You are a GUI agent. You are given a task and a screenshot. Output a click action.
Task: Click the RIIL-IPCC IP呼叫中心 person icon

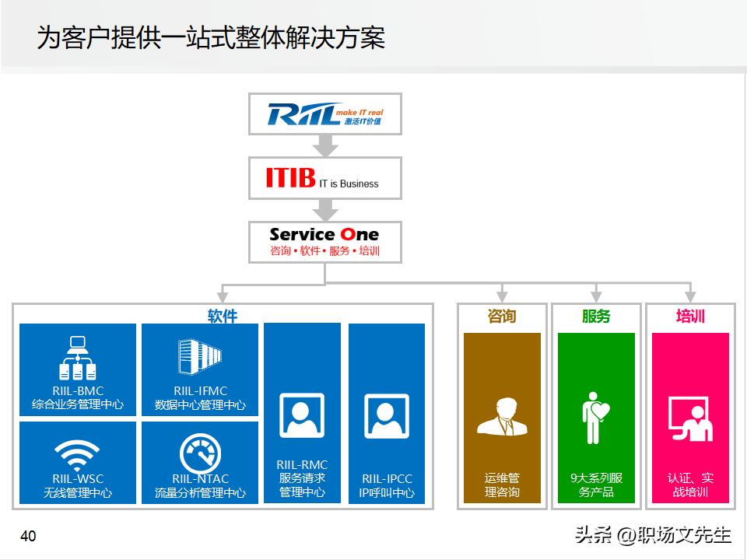(388, 414)
